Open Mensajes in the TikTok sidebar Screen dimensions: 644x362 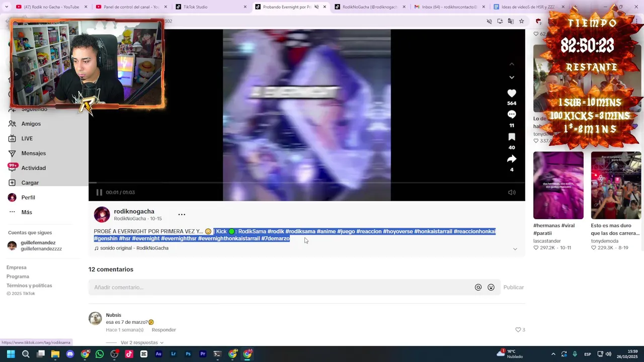click(x=34, y=153)
